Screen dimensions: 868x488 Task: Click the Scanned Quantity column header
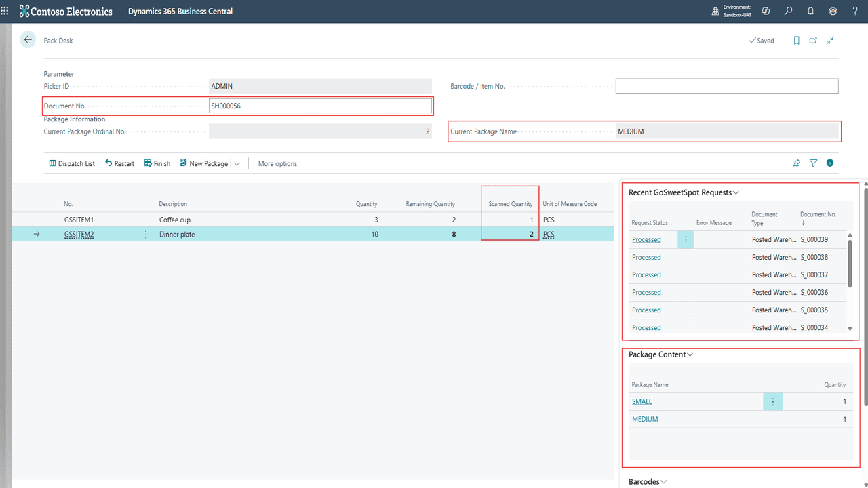point(511,204)
